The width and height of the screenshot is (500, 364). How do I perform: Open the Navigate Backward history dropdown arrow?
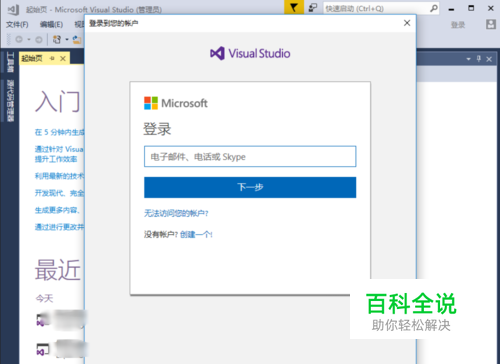pyautogui.click(x=29, y=40)
